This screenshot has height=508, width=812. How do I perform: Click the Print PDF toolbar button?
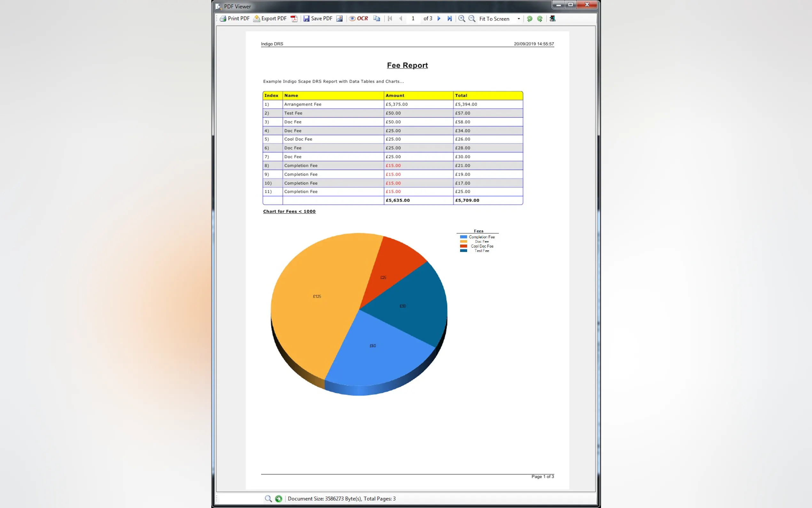pyautogui.click(x=235, y=19)
